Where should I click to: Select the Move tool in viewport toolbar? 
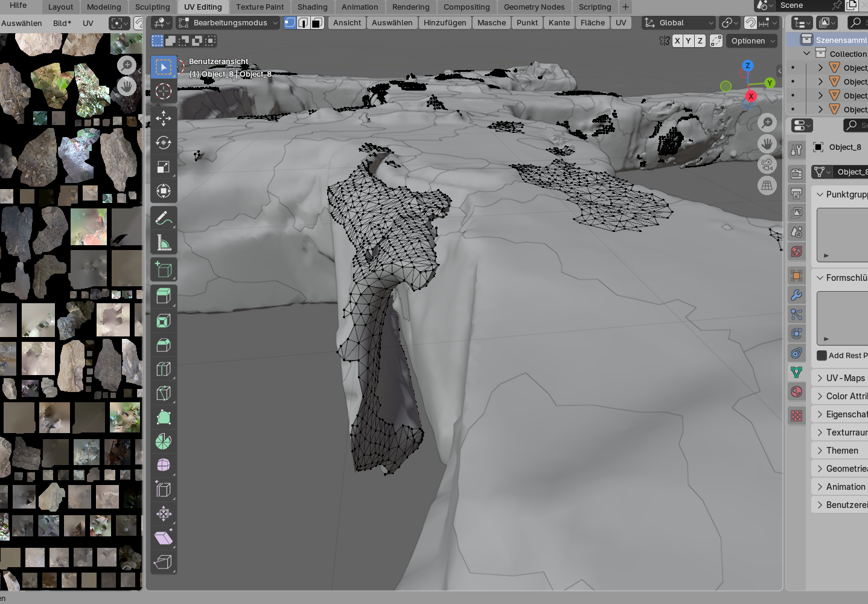[x=164, y=118]
